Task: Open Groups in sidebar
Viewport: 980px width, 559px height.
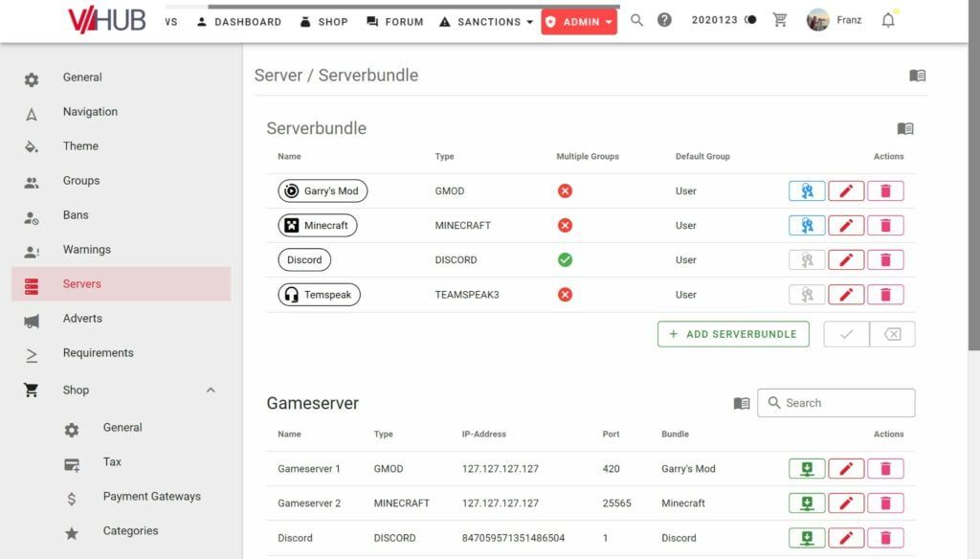Action: coord(122,181)
